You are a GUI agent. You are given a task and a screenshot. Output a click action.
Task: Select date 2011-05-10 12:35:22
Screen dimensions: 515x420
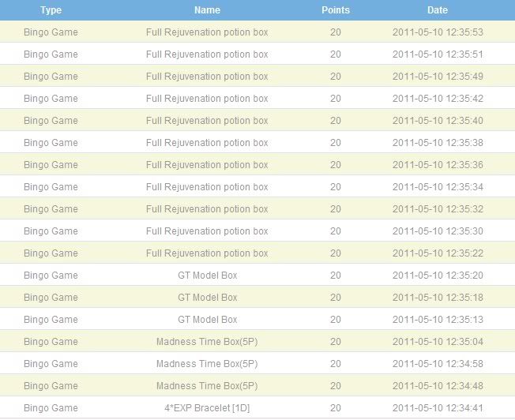point(438,253)
